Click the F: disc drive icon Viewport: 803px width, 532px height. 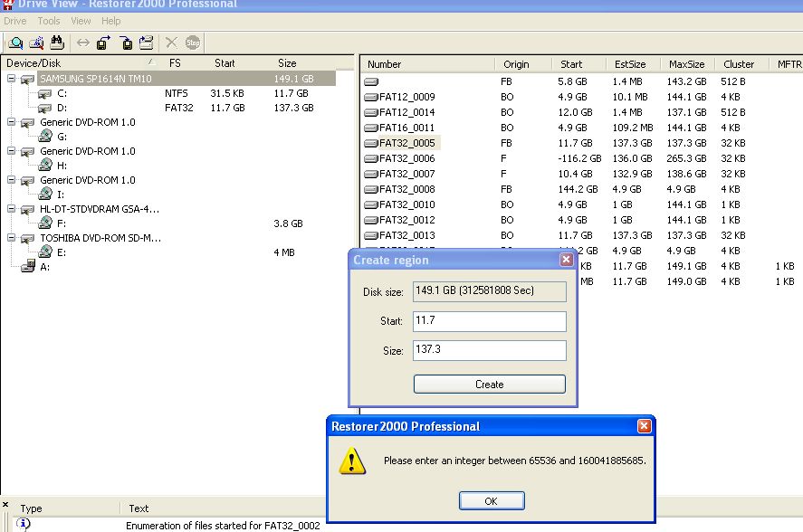coord(45,223)
